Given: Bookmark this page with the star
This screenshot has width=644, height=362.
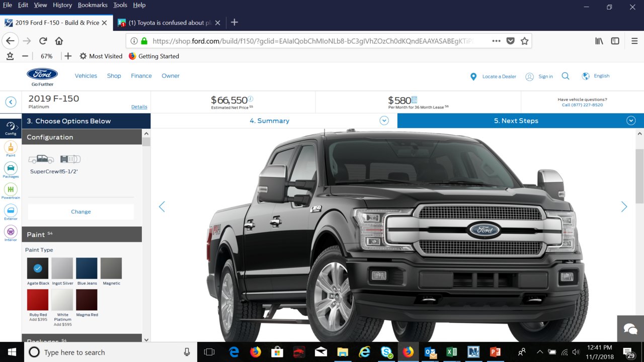Looking at the screenshot, I should click(524, 41).
